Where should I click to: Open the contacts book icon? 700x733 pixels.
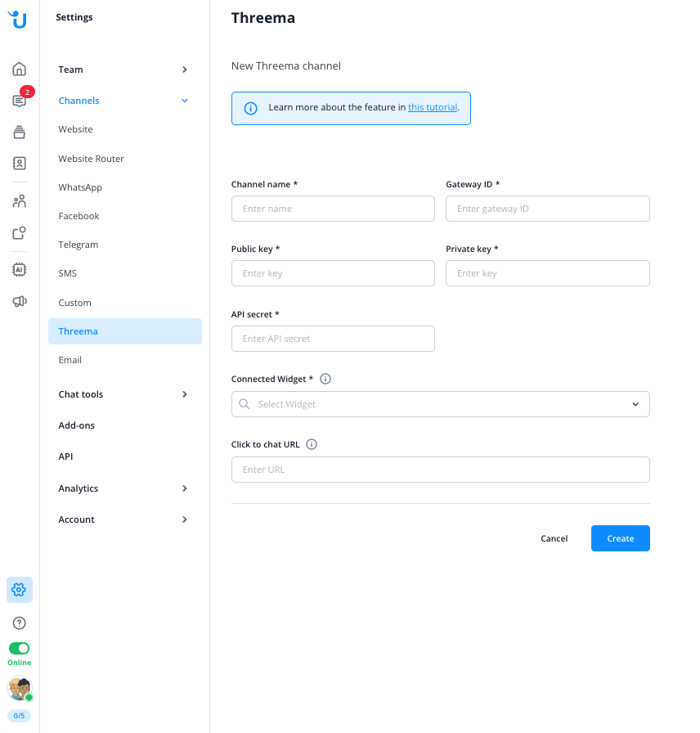pos(19,163)
